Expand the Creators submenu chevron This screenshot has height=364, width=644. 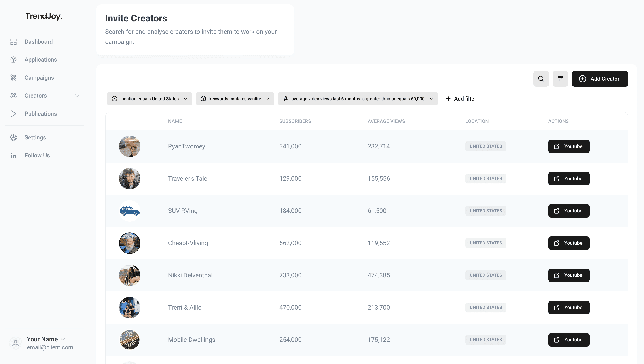pos(77,96)
